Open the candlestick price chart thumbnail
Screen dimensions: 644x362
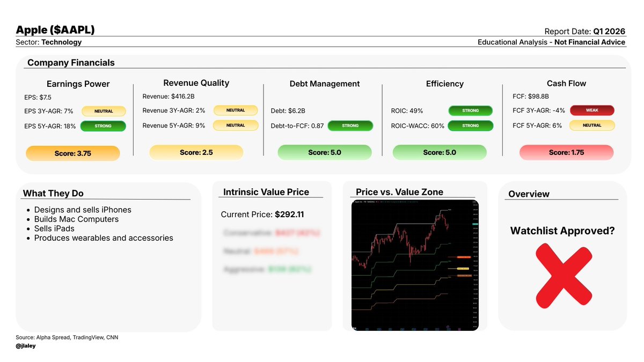415,265
